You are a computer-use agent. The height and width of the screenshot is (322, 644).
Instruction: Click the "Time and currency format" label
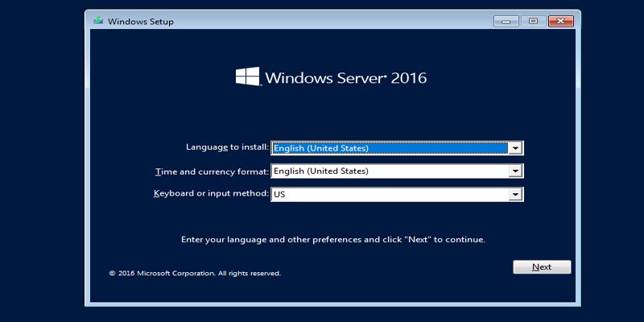click(x=212, y=171)
